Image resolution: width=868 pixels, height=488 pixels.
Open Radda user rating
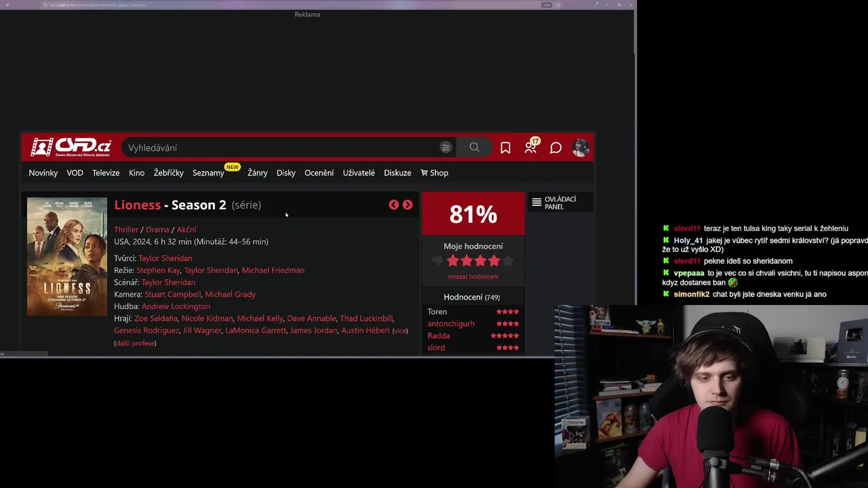439,336
